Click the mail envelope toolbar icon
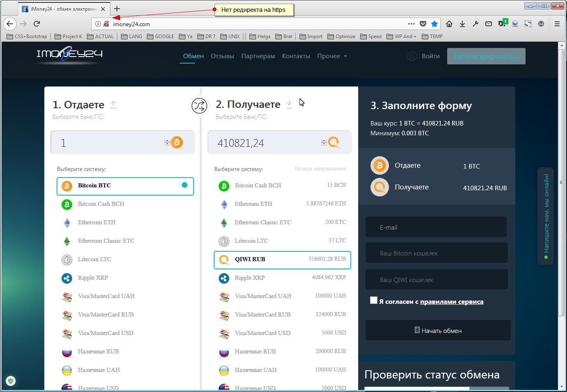The width and height of the screenshot is (567, 392). coord(489,24)
